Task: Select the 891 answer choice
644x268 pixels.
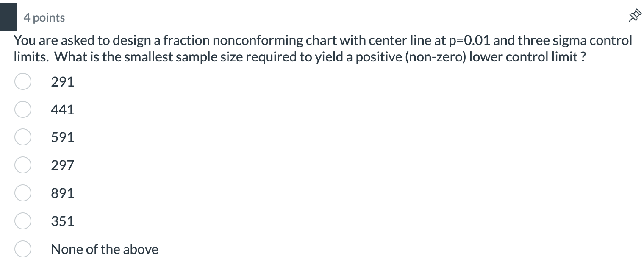Action: click(23, 193)
